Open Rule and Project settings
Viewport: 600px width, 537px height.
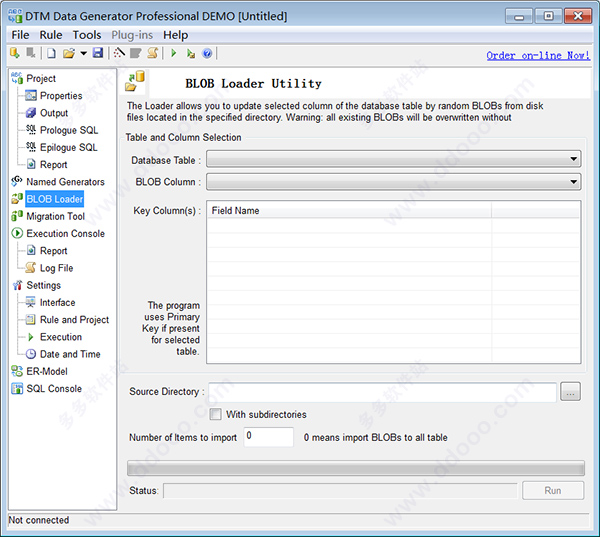tap(75, 320)
